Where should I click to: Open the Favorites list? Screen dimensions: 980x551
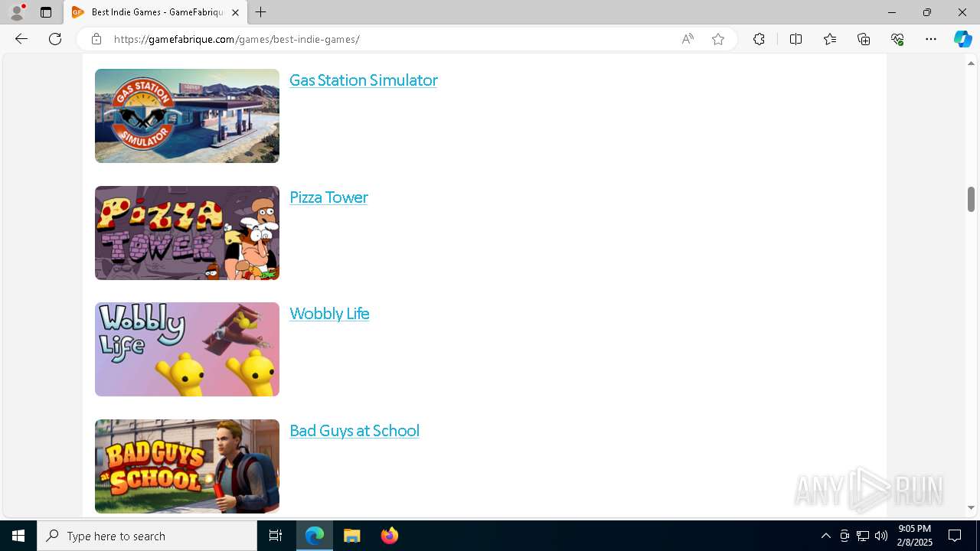click(x=830, y=39)
